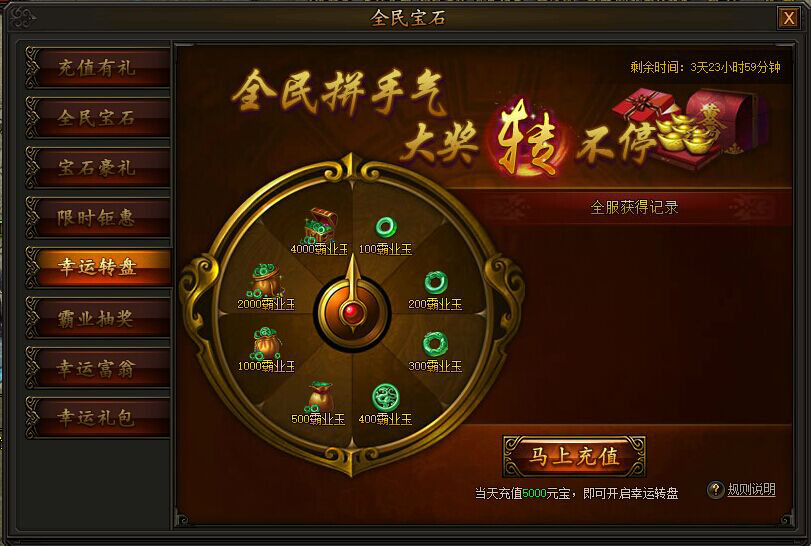The width and height of the screenshot is (811, 546).
Task: Switch to the 幸运礼包 tab
Action: (x=97, y=418)
